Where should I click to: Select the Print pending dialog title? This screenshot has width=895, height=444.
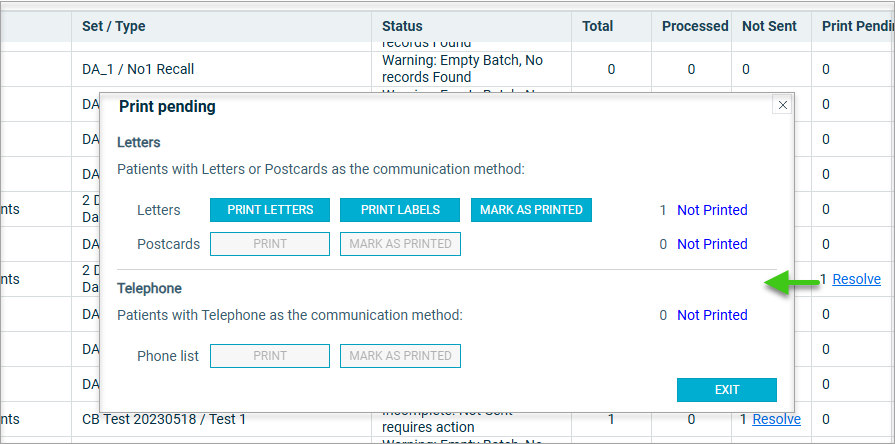167,107
